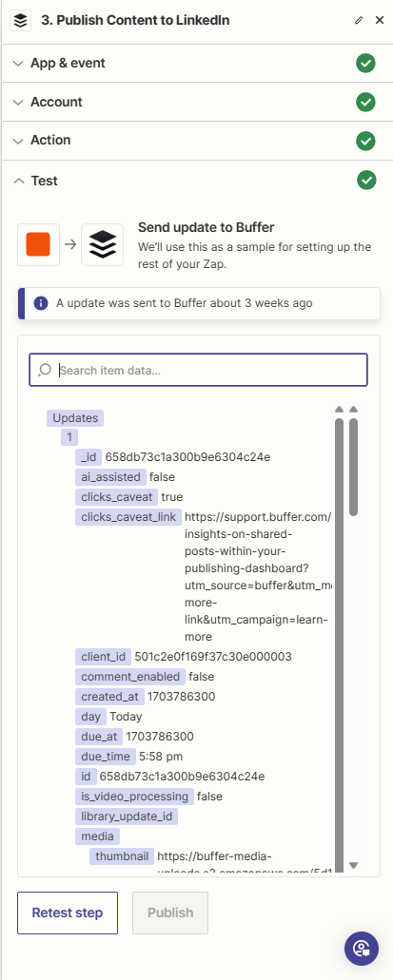The height and width of the screenshot is (980, 393).
Task: Click the search magnifier icon
Action: click(x=45, y=370)
